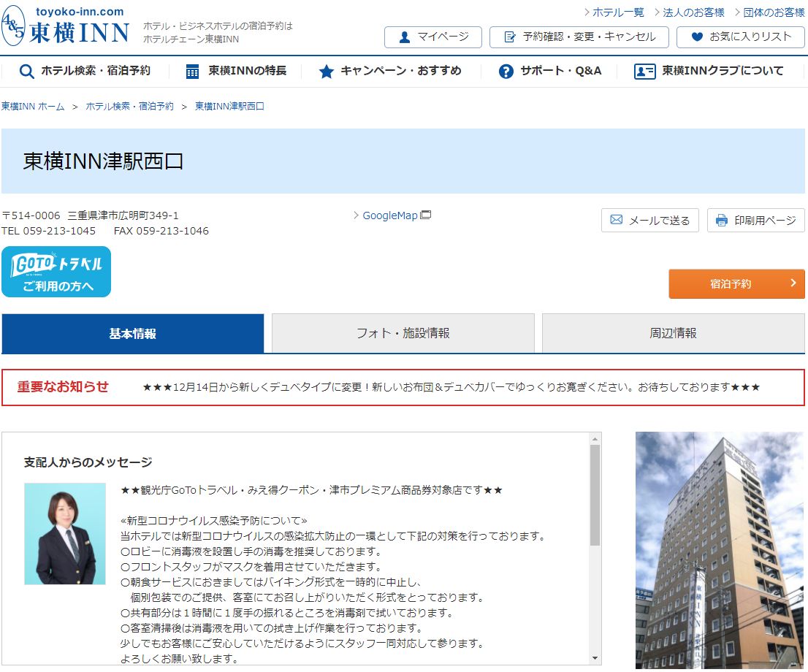
Task: Open お気に入りリスト button
Action: tap(740, 37)
